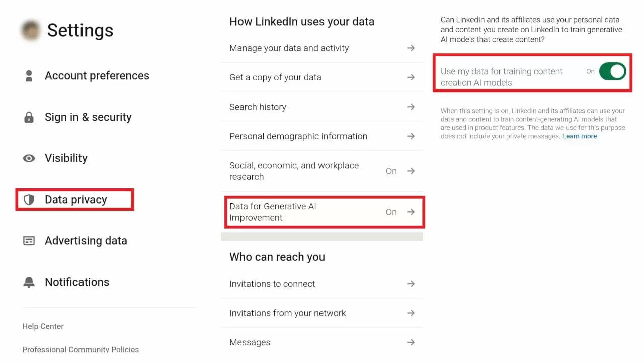Click the bell icon for Notifications
The width and height of the screenshot is (644, 362).
(x=28, y=282)
